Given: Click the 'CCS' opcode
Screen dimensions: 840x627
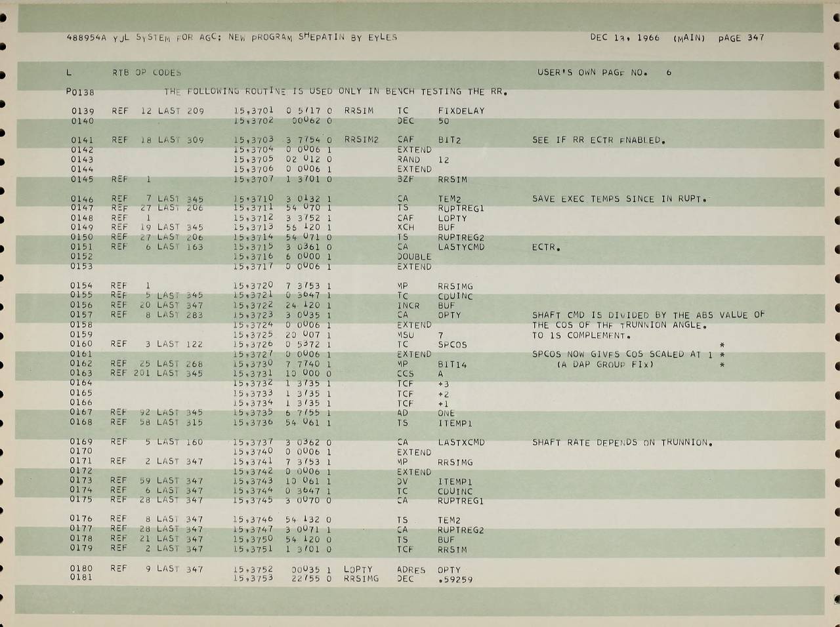Looking at the screenshot, I should (x=406, y=374).
